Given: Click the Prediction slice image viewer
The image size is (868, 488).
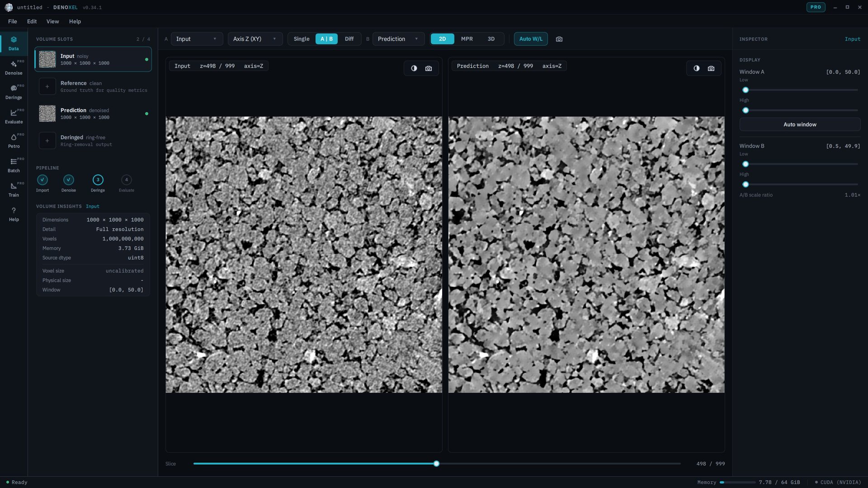Looking at the screenshot, I should 586,255.
